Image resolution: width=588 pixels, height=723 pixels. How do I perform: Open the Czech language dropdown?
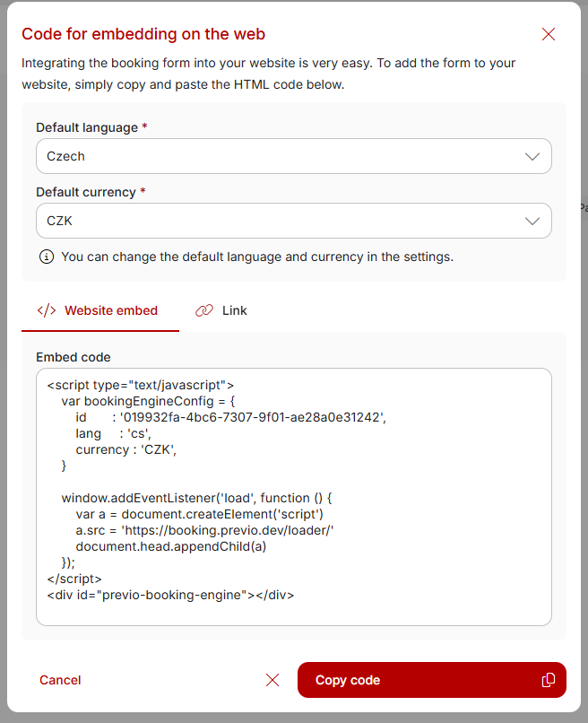click(293, 156)
